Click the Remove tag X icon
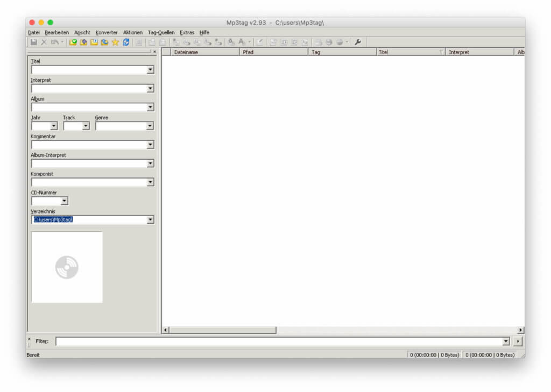The height and width of the screenshot is (392, 551). pyautogui.click(x=44, y=42)
